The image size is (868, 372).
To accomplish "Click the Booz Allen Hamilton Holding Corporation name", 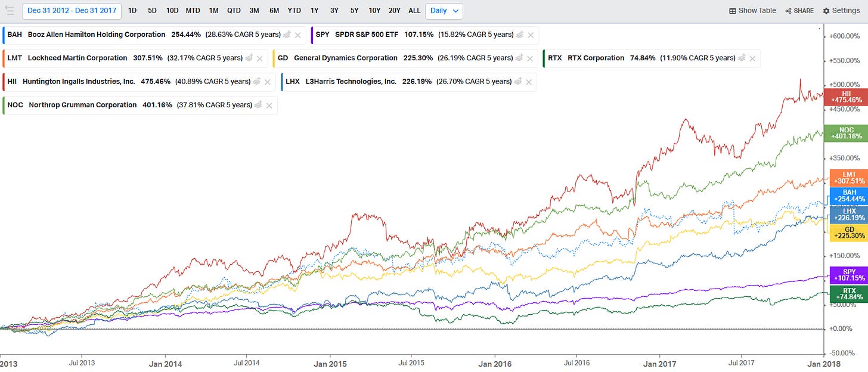I will pos(97,35).
